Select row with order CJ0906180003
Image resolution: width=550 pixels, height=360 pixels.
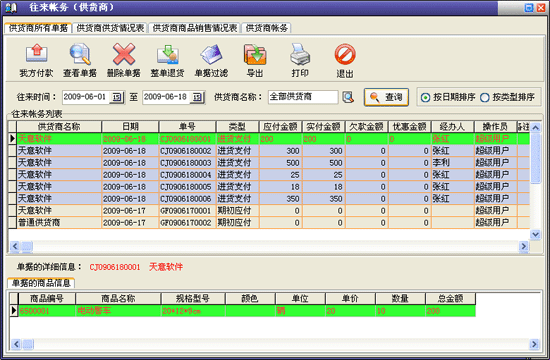(x=269, y=163)
